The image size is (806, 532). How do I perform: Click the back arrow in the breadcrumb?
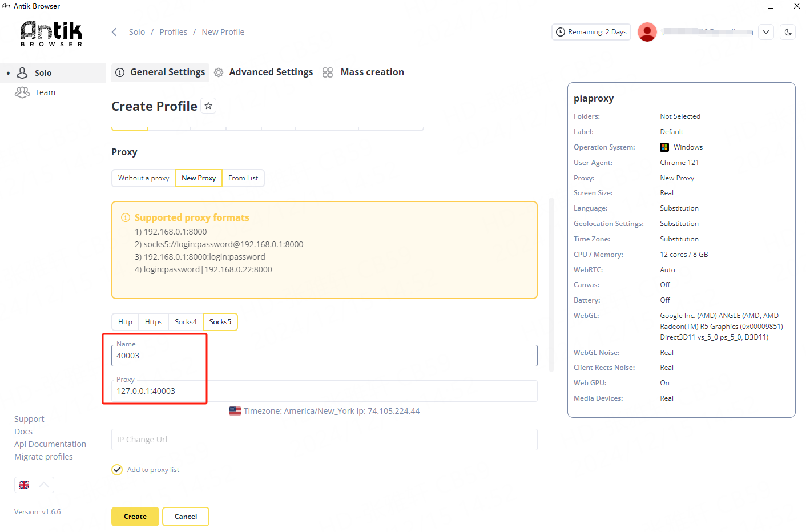tap(114, 32)
